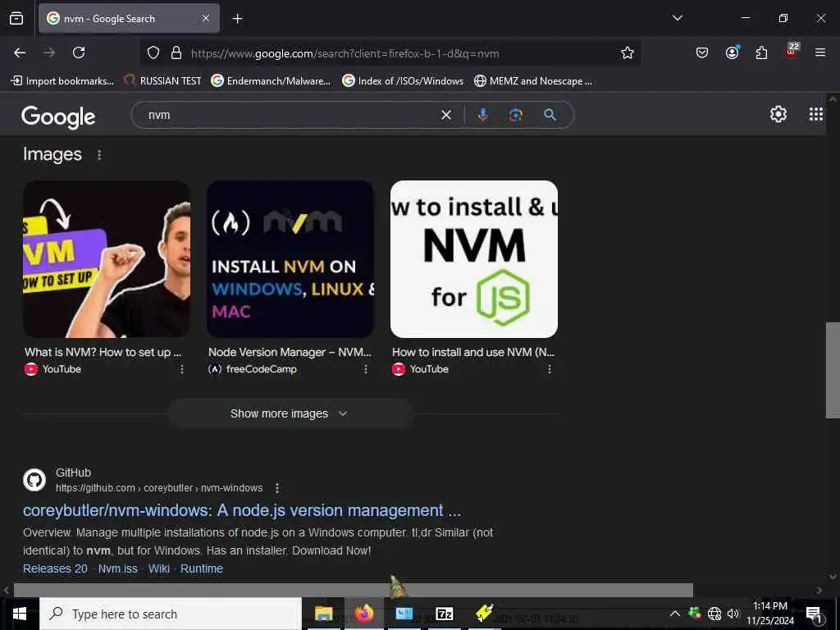Show hidden system tray icons
The image size is (840, 630).
675,614
